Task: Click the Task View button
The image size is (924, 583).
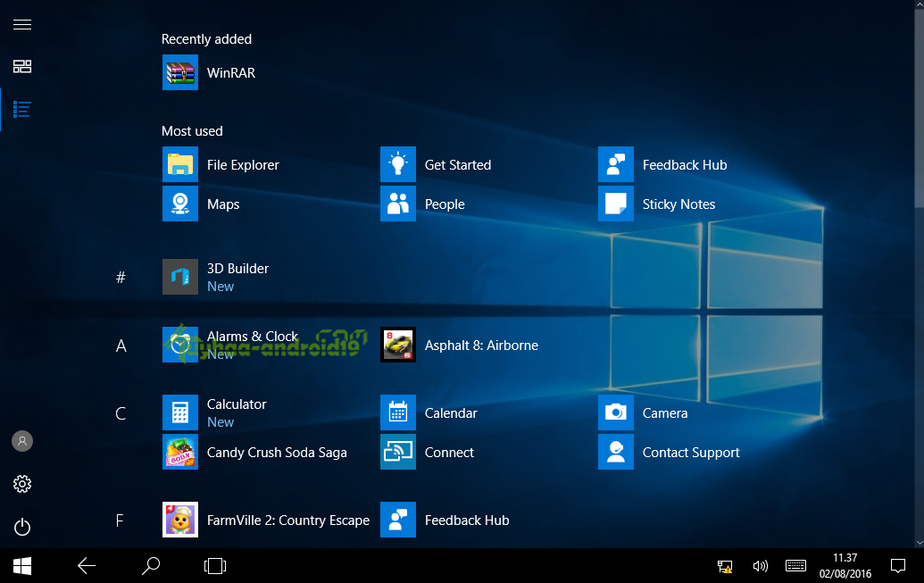Action: click(214, 566)
